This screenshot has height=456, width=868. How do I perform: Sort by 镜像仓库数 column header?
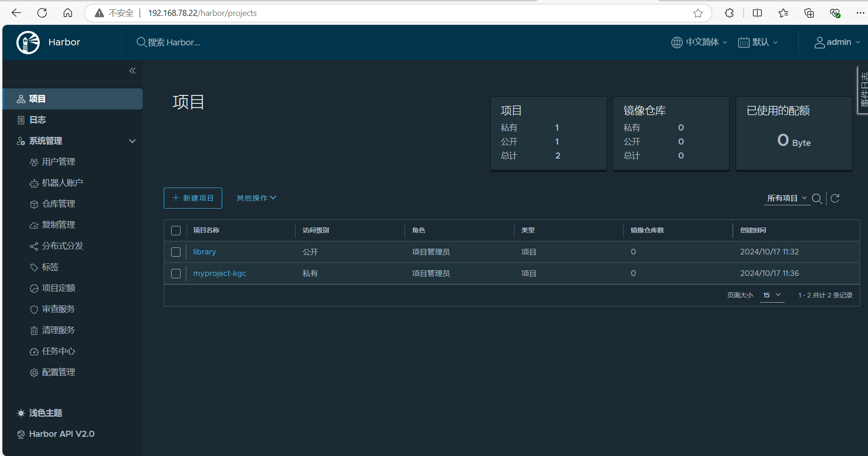click(x=647, y=231)
